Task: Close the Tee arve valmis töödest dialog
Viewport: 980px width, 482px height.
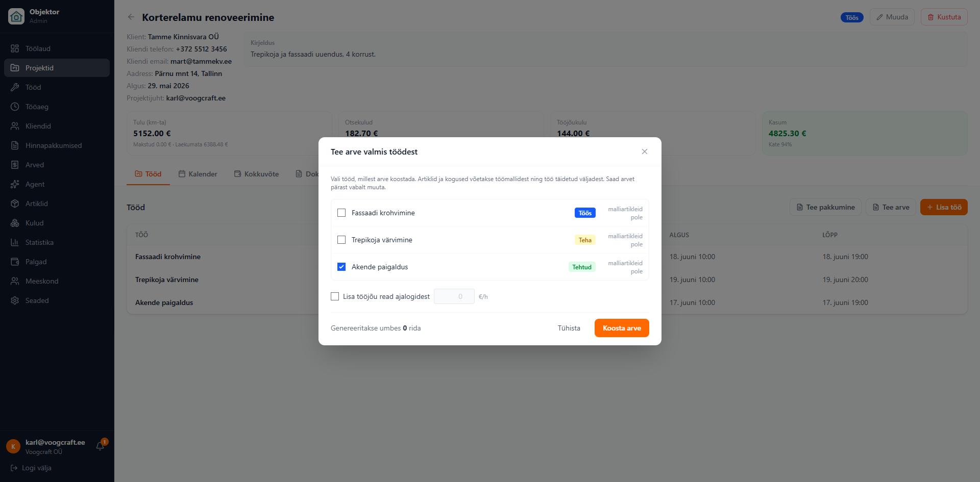Action: 645,151
